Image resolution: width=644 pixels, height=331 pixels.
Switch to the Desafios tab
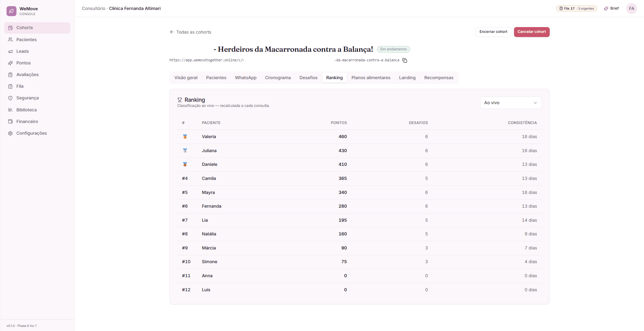click(308, 78)
